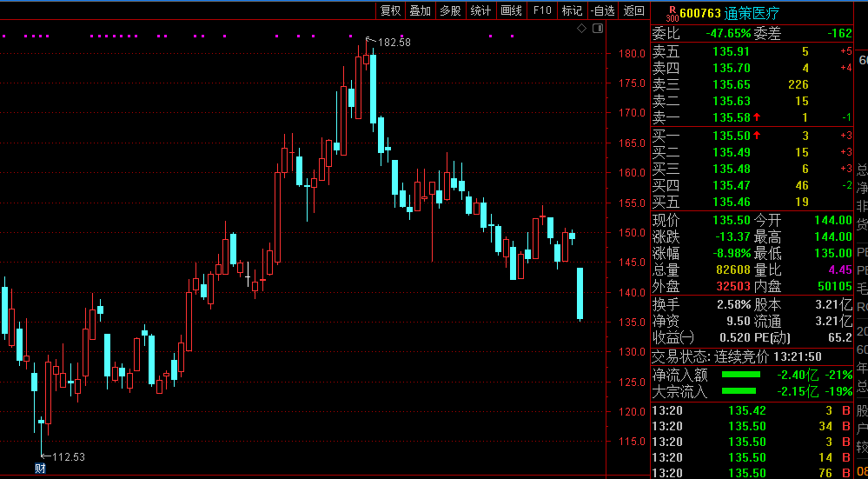Viewport: 868px width, 479px height.
Task: Select 卖二 price 135.63
Action: pyautogui.click(x=731, y=102)
